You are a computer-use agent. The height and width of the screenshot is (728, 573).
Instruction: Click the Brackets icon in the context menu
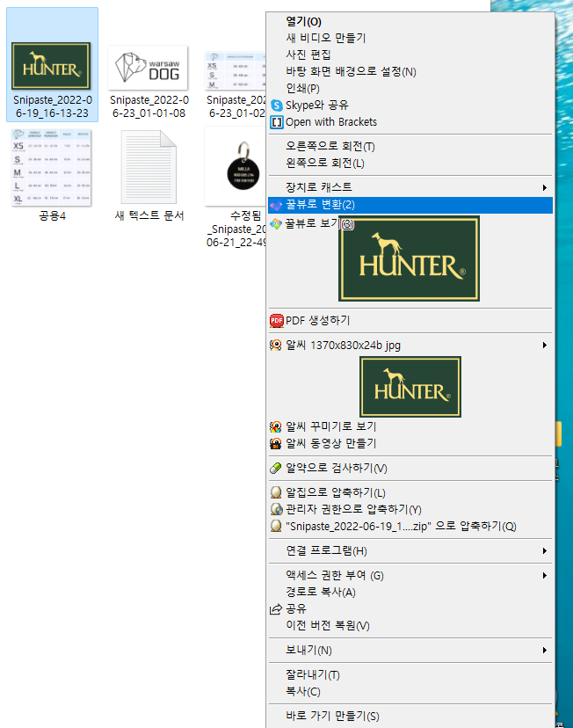pyautogui.click(x=277, y=122)
